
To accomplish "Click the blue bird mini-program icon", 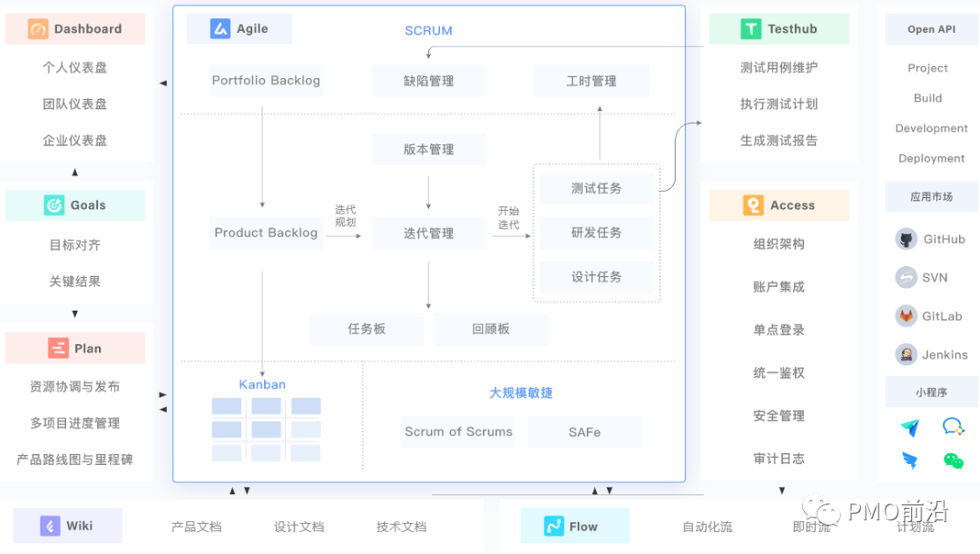I will coord(910,460).
